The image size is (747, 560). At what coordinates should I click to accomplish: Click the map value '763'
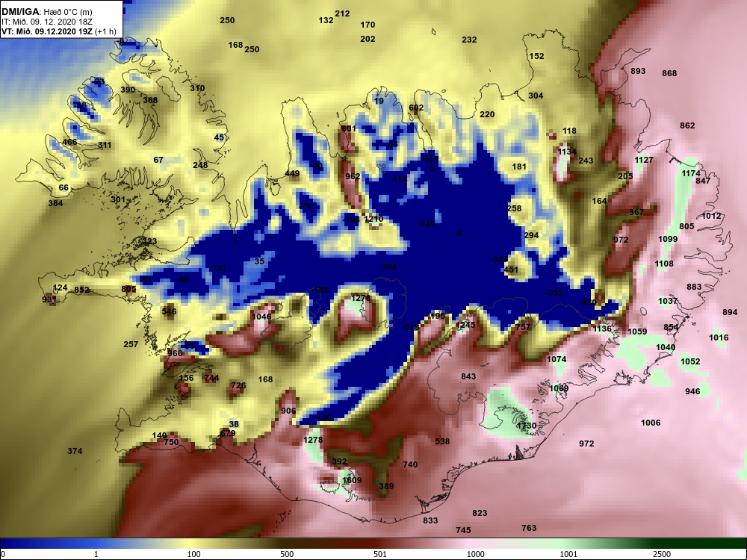[529, 528]
